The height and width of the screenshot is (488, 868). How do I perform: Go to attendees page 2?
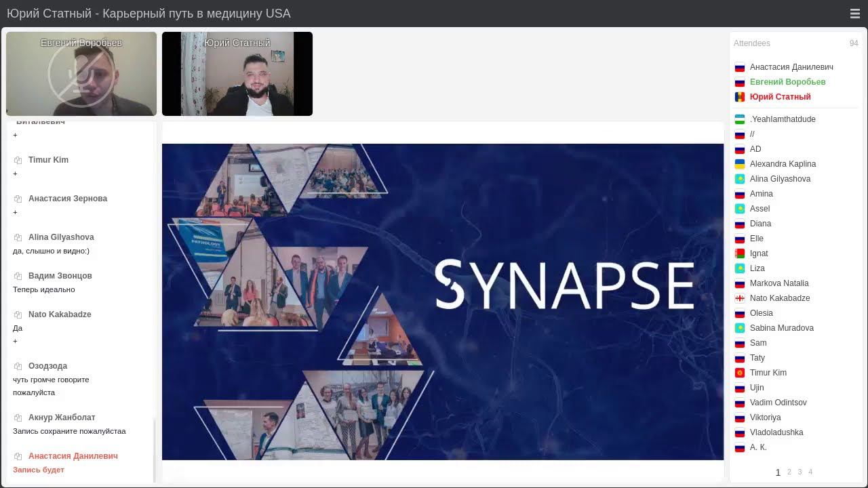click(789, 472)
